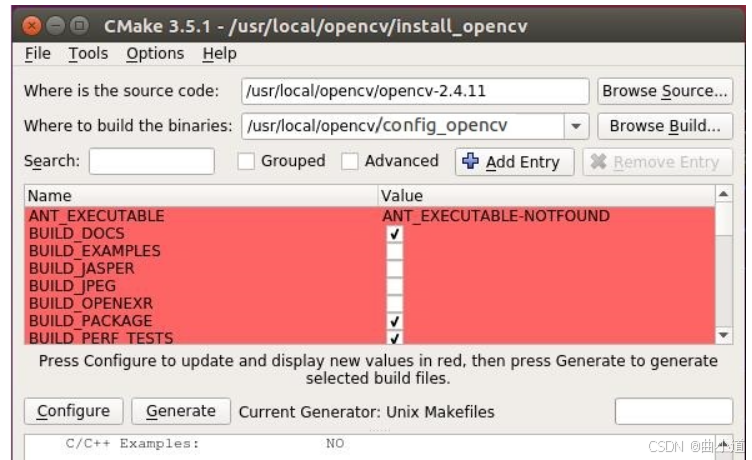Click the Configure button
This screenshot has width=752, height=460.
(x=73, y=411)
